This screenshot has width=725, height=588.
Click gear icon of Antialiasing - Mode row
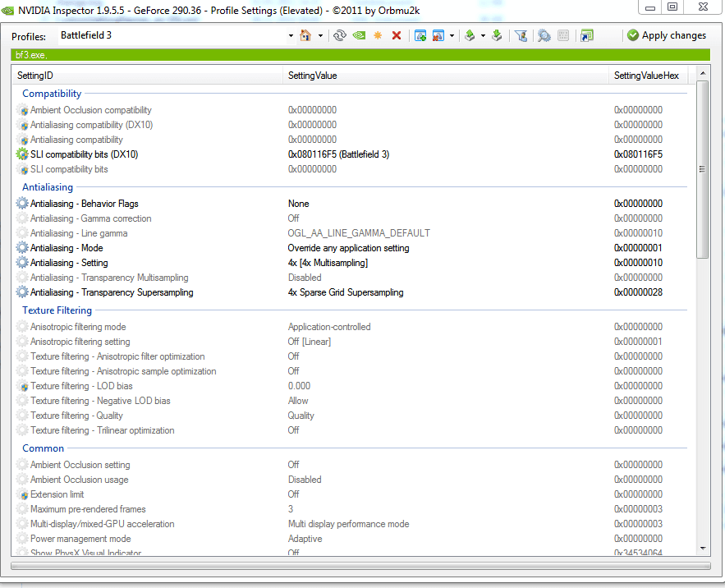pyautogui.click(x=22, y=248)
